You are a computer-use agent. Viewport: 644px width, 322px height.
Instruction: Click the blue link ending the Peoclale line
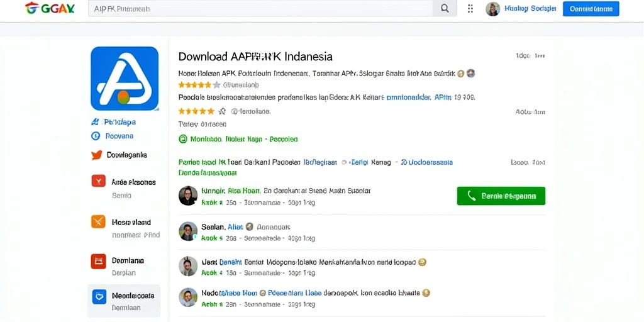(x=419, y=97)
